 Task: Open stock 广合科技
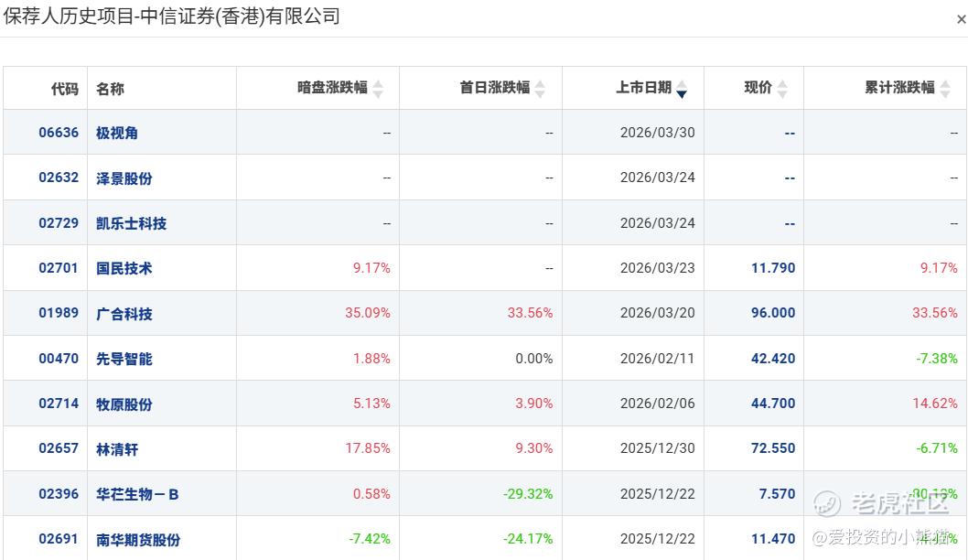(124, 314)
